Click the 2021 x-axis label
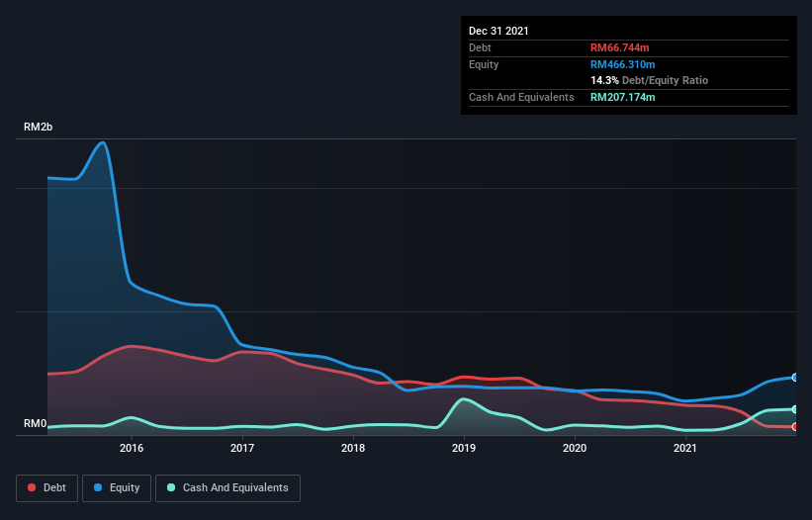 click(685, 448)
